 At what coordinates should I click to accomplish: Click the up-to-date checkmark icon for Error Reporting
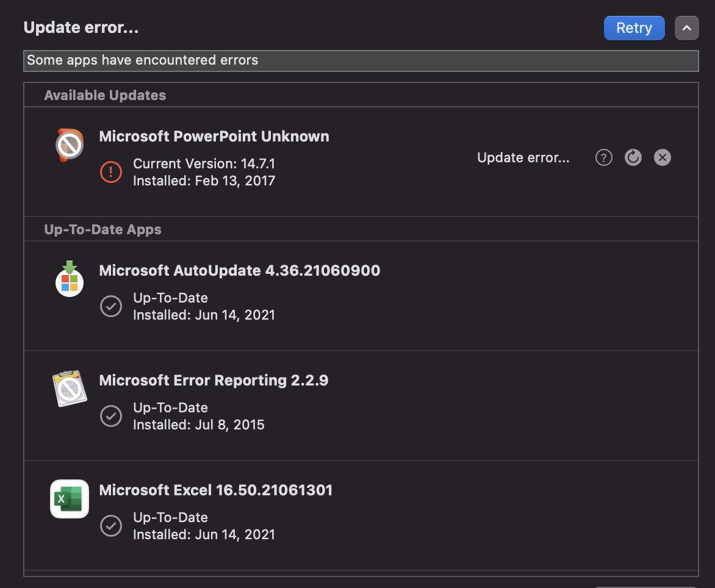click(111, 416)
